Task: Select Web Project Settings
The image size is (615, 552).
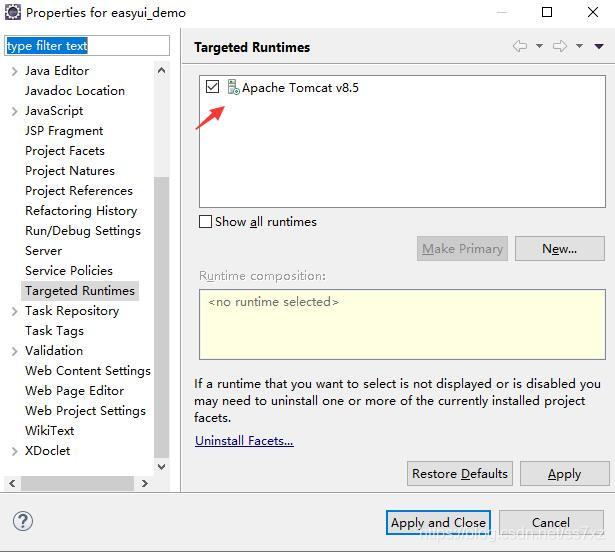Action: tap(85, 411)
